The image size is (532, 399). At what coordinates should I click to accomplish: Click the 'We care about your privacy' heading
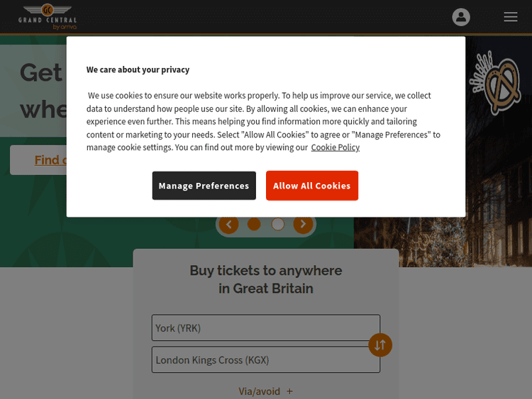coord(138,69)
